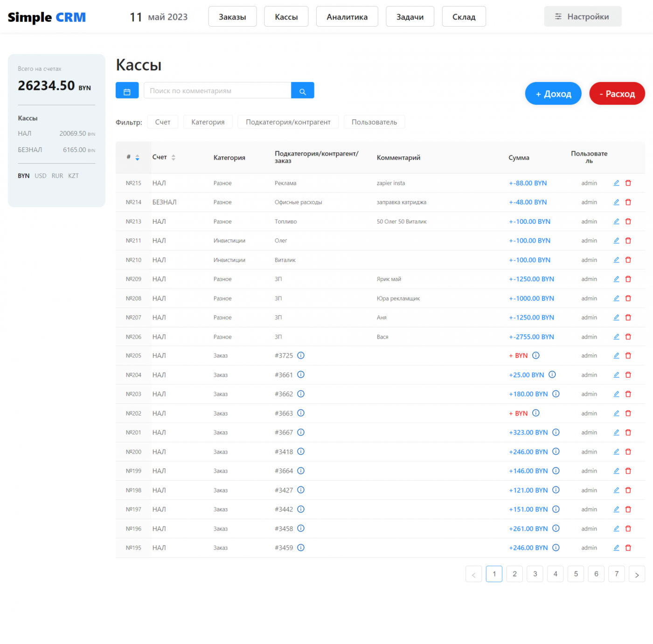Screen dimensions: 653x644
Task: Delete transaction №213 trash icon
Action: click(x=628, y=222)
